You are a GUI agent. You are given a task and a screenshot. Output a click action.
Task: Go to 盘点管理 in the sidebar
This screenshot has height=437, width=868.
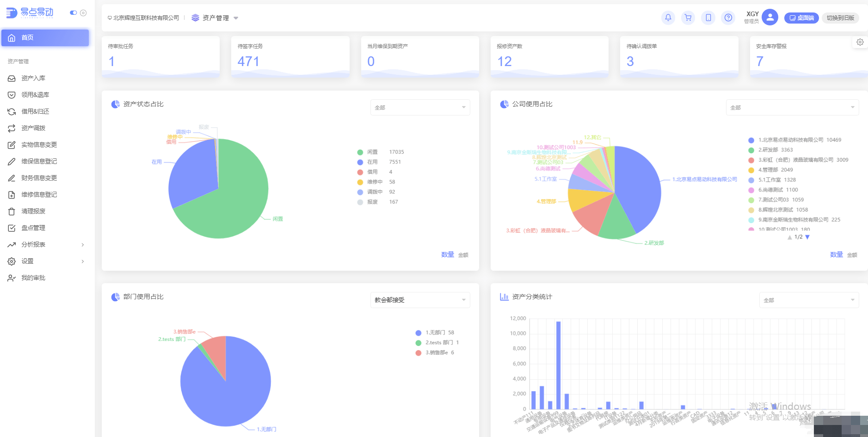click(x=33, y=228)
